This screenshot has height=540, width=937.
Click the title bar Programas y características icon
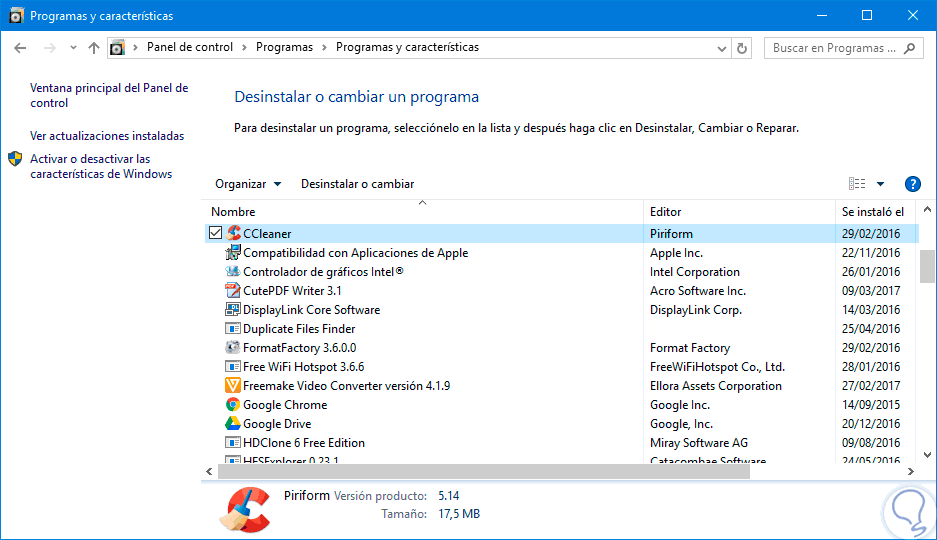pyautogui.click(x=16, y=16)
